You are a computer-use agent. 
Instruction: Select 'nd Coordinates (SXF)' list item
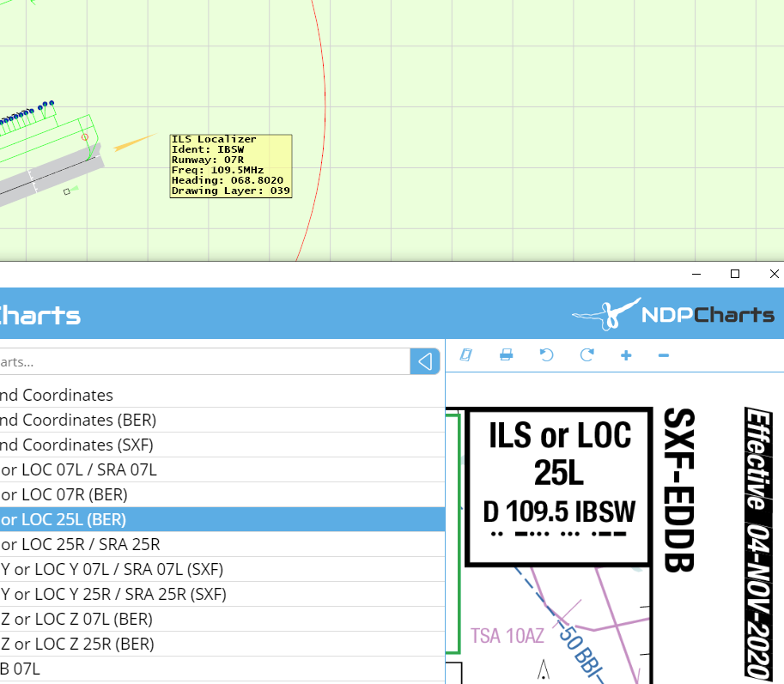click(77, 445)
